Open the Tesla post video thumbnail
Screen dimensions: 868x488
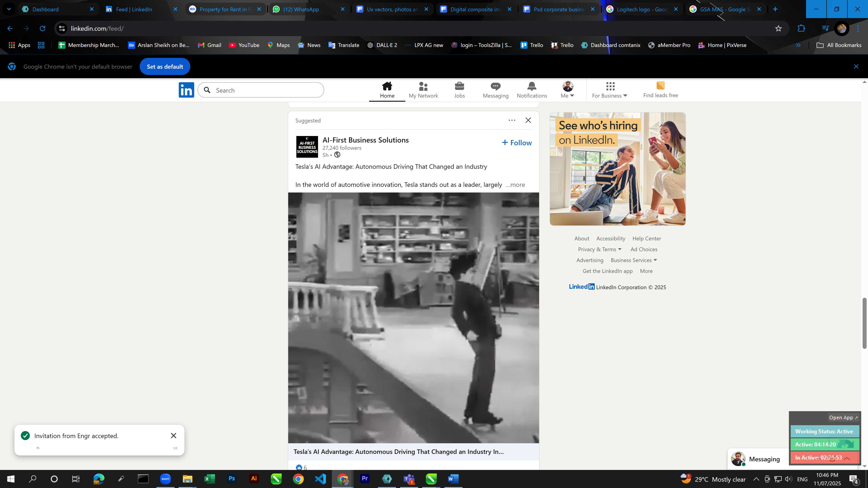pos(413,318)
